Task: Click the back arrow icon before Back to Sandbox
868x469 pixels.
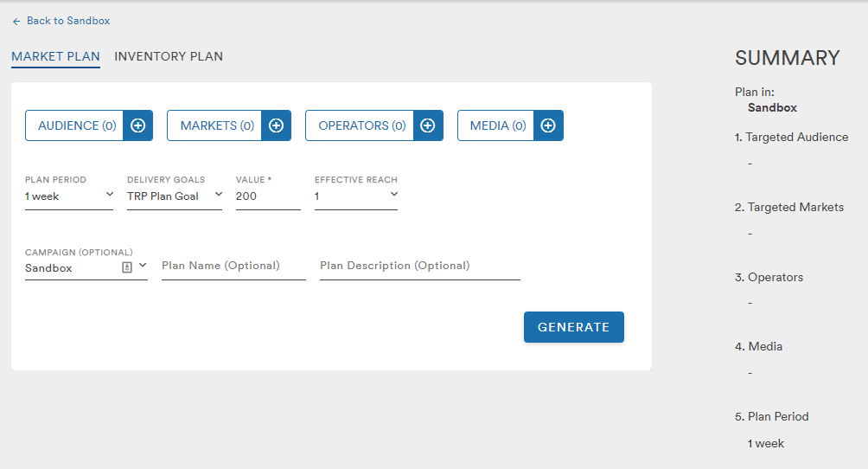Action: [16, 21]
